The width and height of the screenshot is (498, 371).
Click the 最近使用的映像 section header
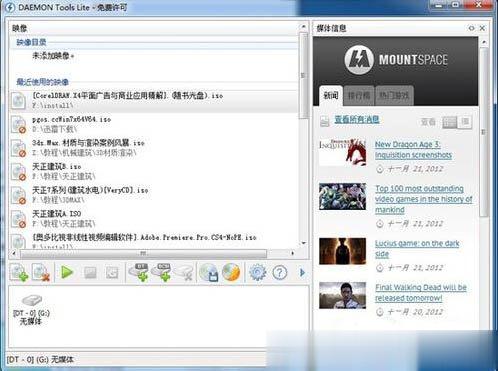[x=43, y=82]
